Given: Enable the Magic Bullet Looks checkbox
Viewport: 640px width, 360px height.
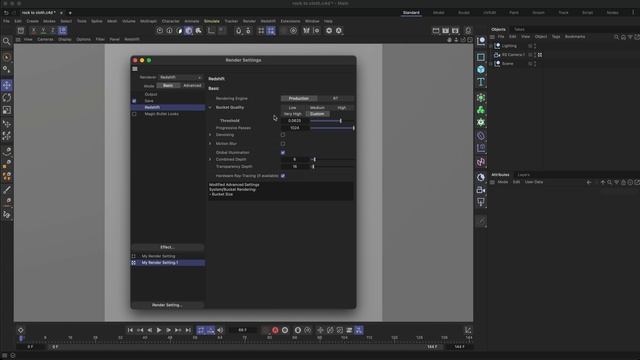Looking at the screenshot, I should [134, 114].
